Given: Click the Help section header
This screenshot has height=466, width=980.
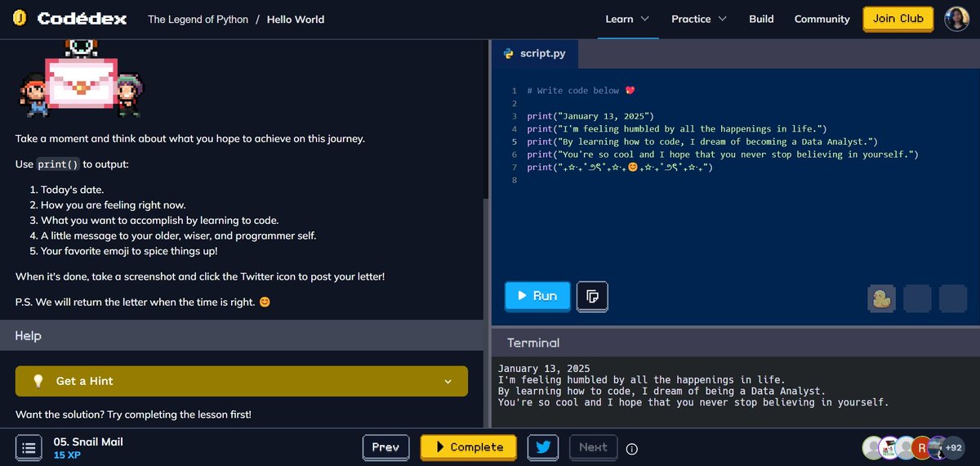Looking at the screenshot, I should click(242, 336).
